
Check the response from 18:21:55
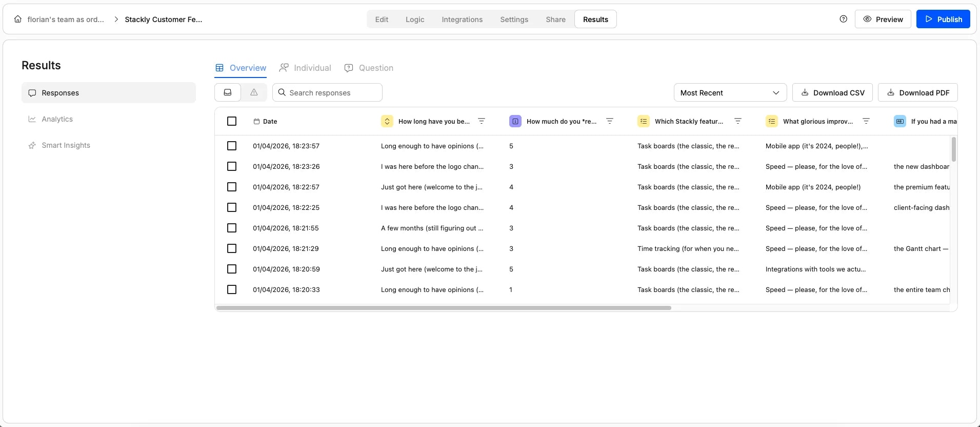pos(232,228)
